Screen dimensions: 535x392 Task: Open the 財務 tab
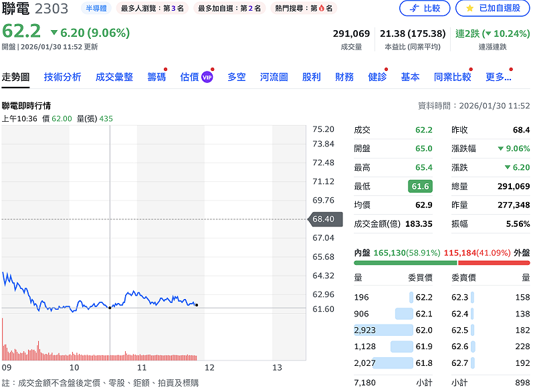344,77
